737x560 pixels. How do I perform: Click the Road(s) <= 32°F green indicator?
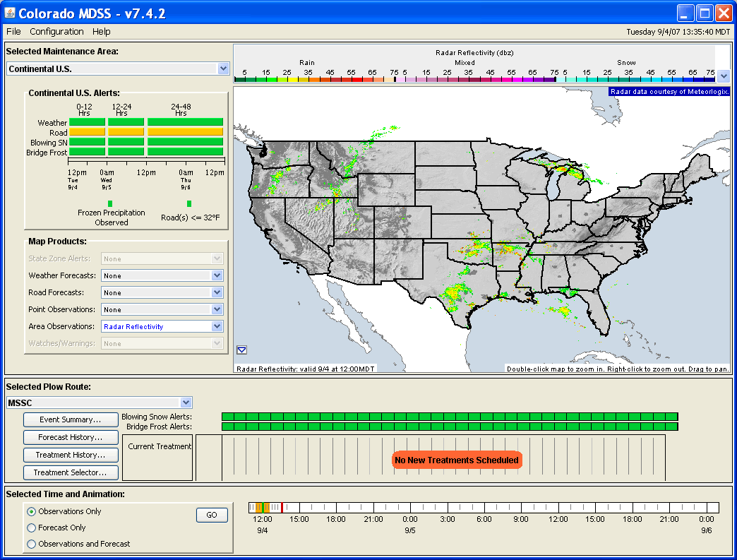click(x=189, y=203)
